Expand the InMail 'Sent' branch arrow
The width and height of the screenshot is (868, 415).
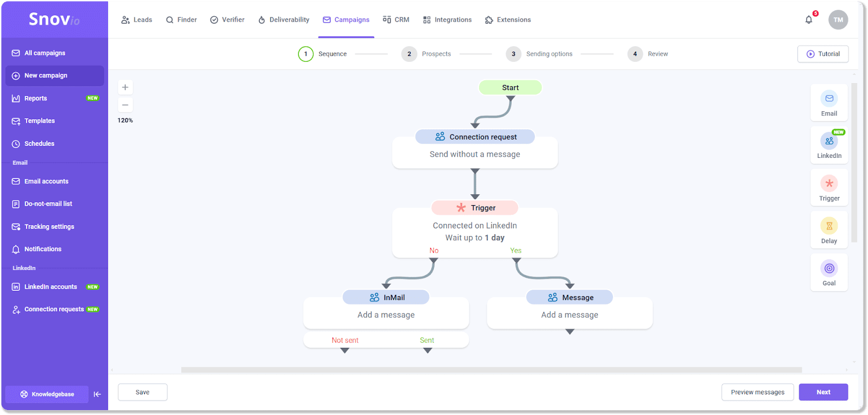pyautogui.click(x=427, y=350)
